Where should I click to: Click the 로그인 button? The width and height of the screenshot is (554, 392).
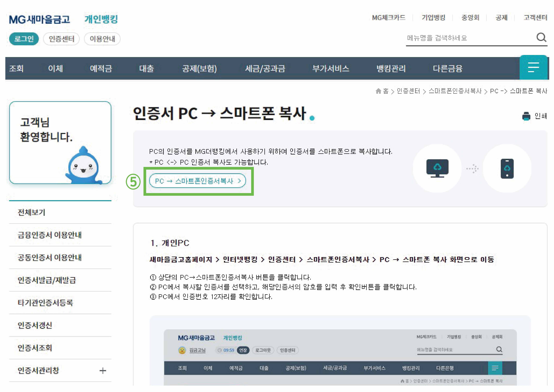pyautogui.click(x=24, y=39)
